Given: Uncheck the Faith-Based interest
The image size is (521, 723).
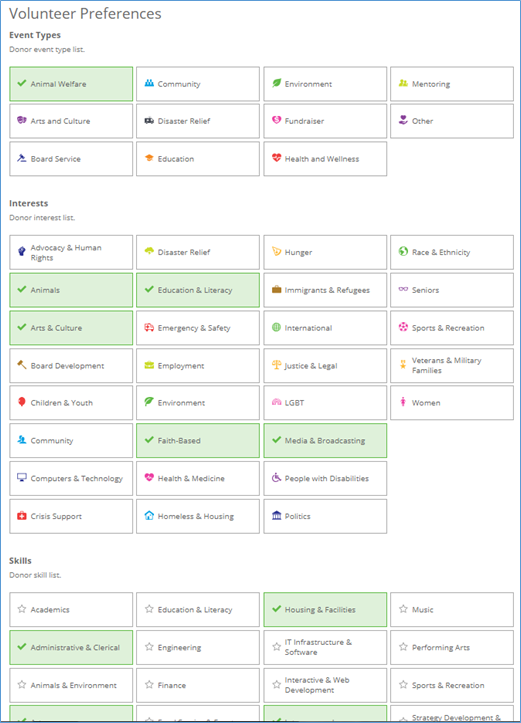Looking at the screenshot, I should (x=198, y=441).
